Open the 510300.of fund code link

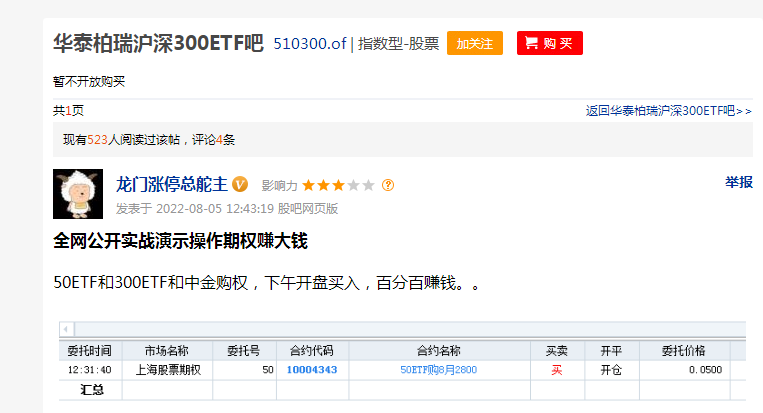309,44
